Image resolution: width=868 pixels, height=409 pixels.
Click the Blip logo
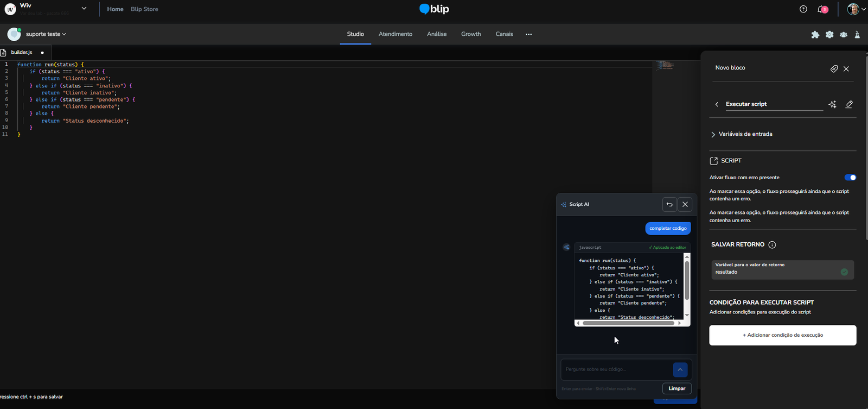pos(434,9)
